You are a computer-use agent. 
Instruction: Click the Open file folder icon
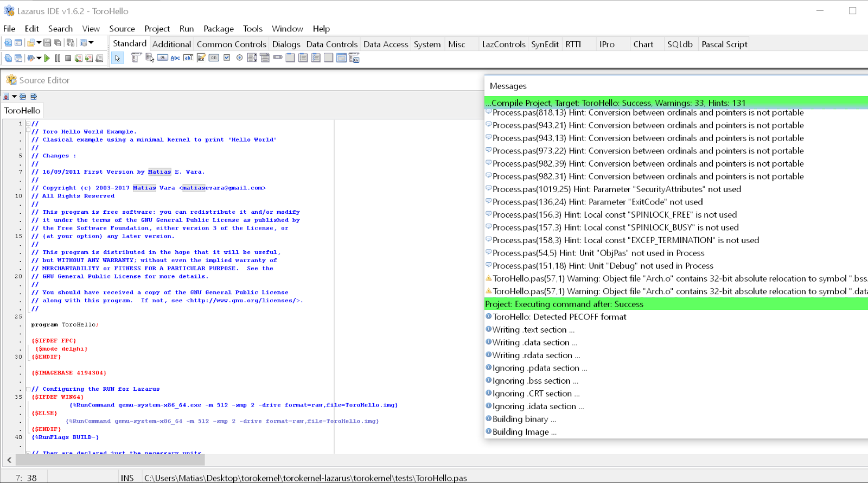(x=31, y=42)
